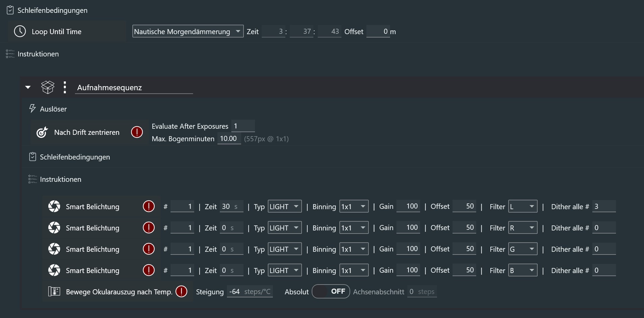Click the Gain 100 field in Filter B row
The height and width of the screenshot is (318, 644).
coord(408,270)
